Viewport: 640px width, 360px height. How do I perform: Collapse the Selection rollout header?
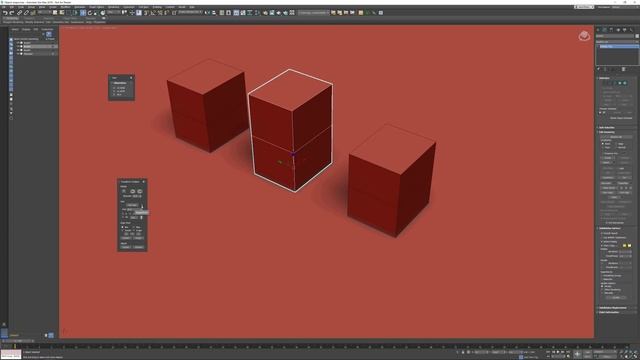617,78
